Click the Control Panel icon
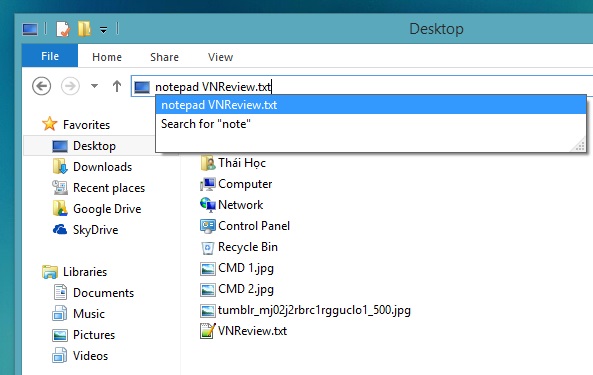Image resolution: width=593 pixels, height=375 pixels. coord(208,226)
